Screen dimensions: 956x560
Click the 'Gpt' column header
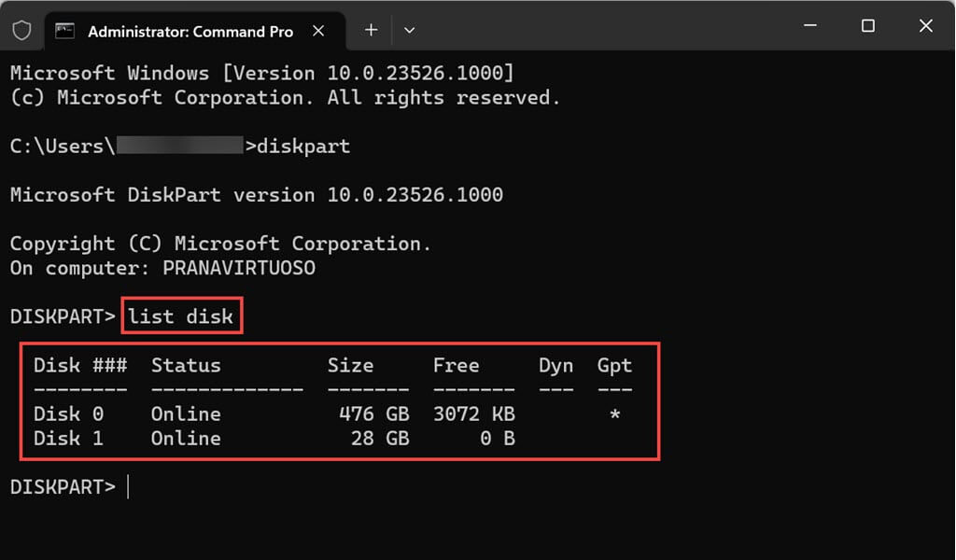pyautogui.click(x=614, y=366)
